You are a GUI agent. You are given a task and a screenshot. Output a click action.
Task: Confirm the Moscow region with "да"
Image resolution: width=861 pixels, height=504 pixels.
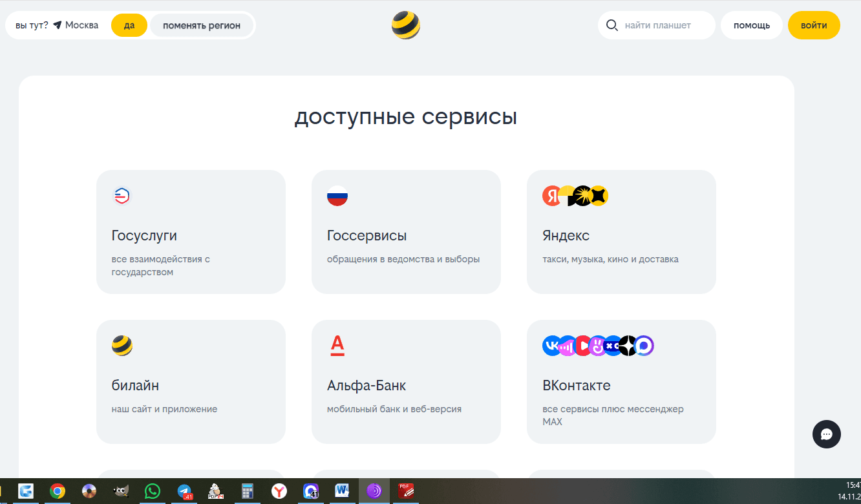coord(129,26)
